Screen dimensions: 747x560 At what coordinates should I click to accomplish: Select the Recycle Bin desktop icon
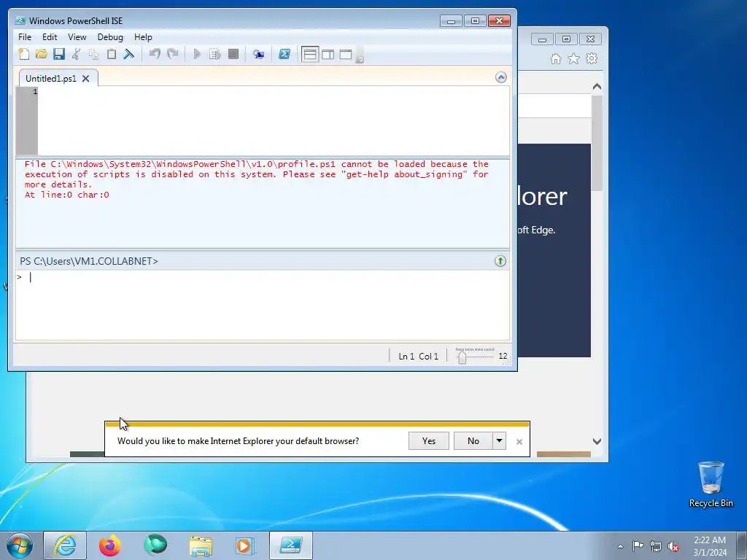point(711,484)
